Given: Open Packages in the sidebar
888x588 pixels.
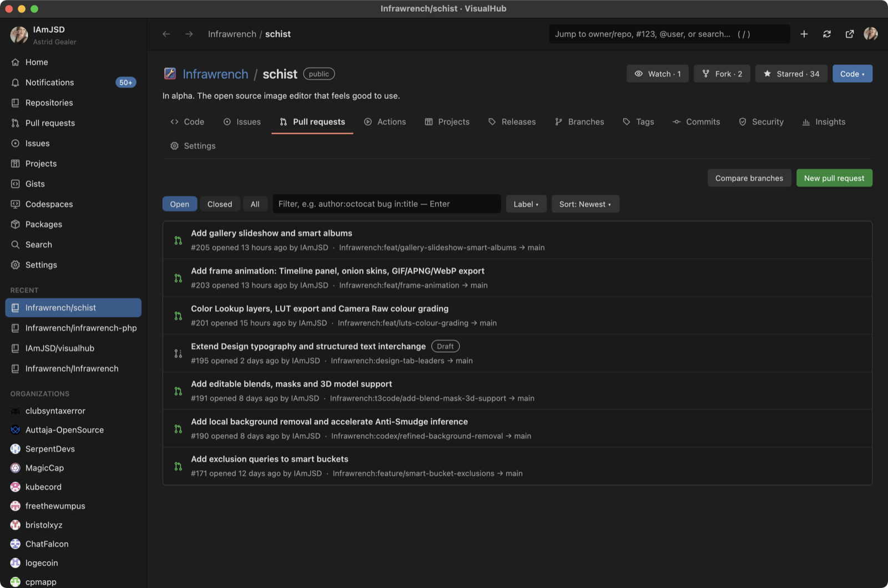Looking at the screenshot, I should (73, 224).
